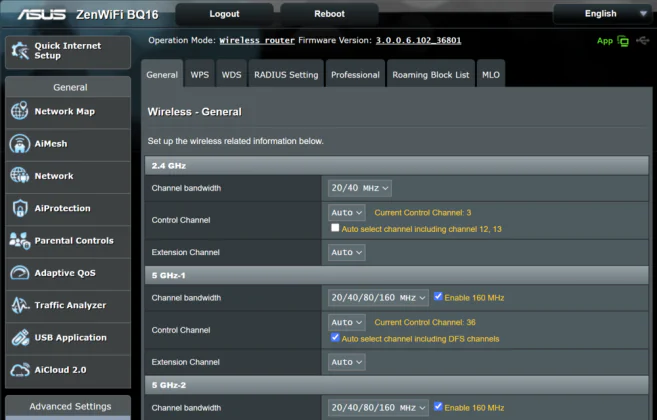The image size is (657, 420).
Task: Click the Network globe icon
Action: click(x=19, y=176)
